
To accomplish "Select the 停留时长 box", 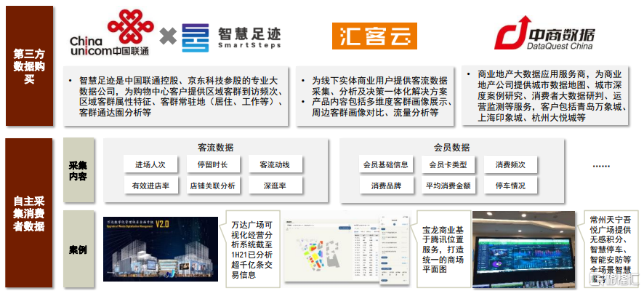I will 213,164.
